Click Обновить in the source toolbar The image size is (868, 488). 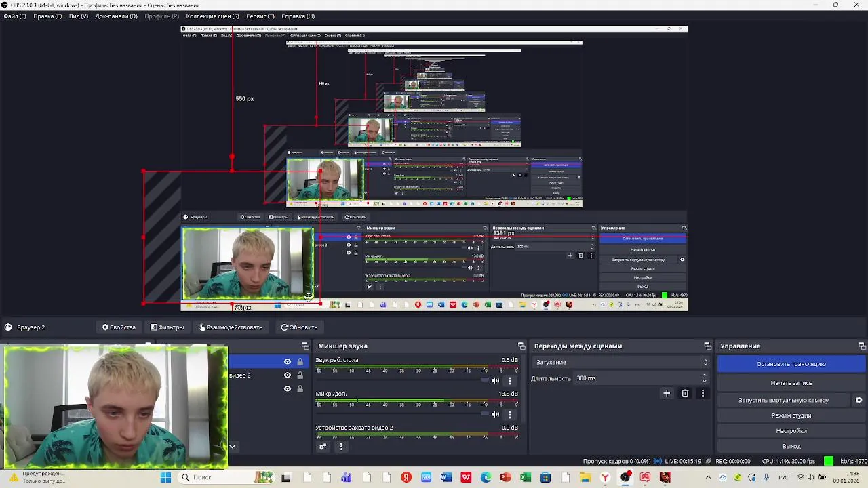[299, 327]
